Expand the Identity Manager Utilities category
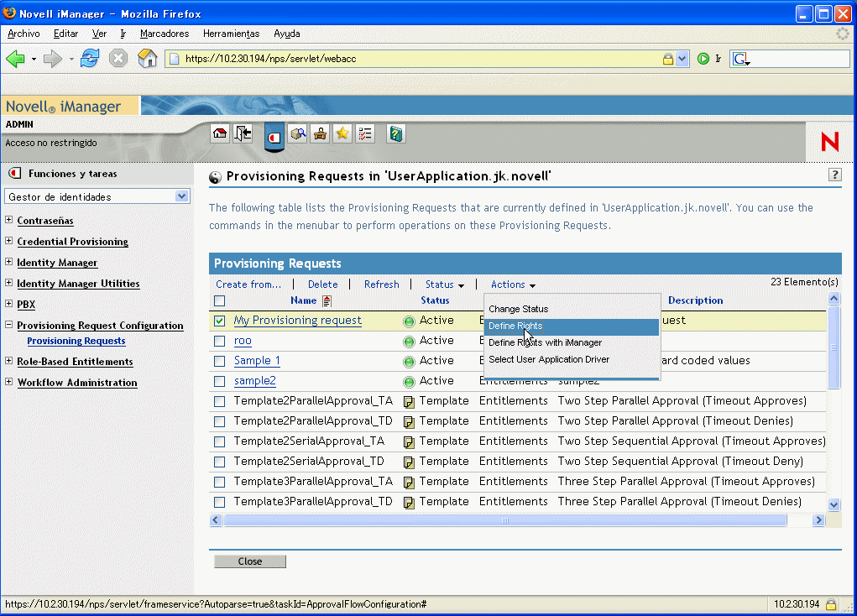 coord(8,283)
